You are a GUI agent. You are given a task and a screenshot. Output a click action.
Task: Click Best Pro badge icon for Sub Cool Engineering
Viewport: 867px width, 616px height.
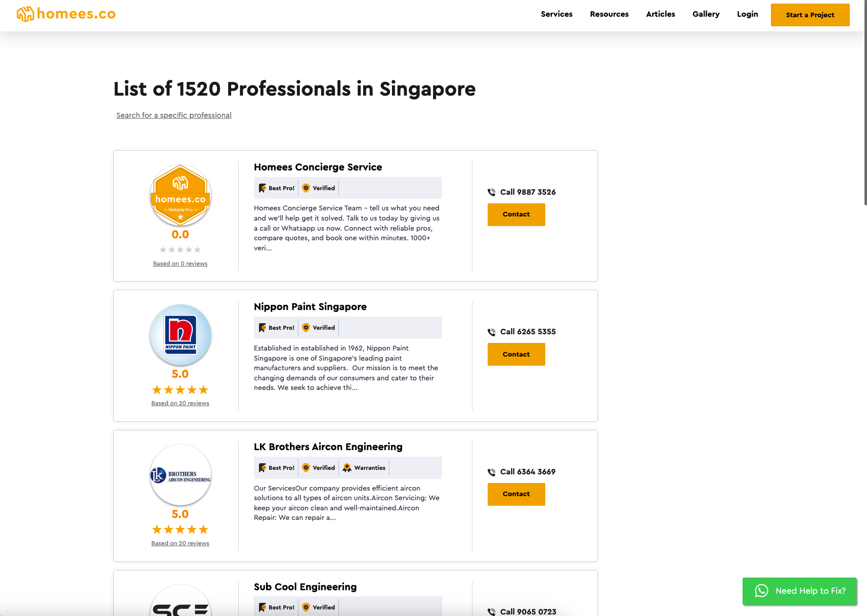pyautogui.click(x=262, y=607)
